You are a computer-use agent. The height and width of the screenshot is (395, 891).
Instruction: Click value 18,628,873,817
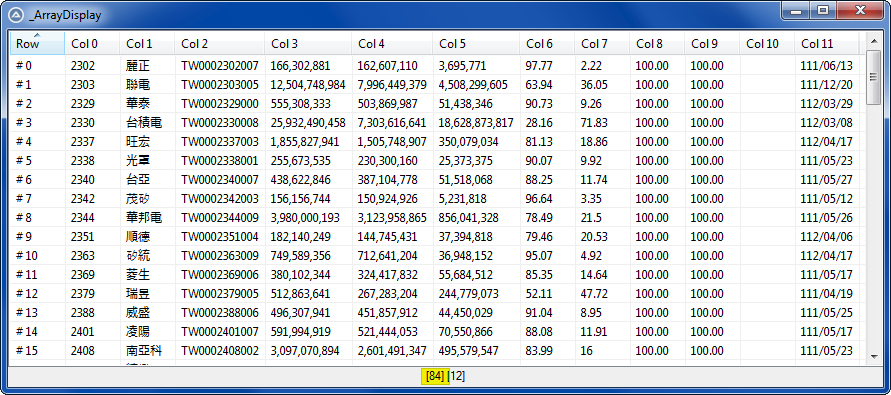point(476,123)
